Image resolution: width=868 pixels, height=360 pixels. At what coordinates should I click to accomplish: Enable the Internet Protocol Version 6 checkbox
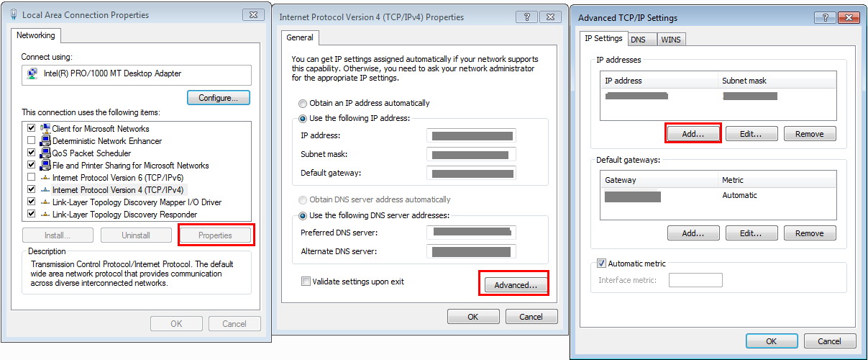tap(31, 178)
